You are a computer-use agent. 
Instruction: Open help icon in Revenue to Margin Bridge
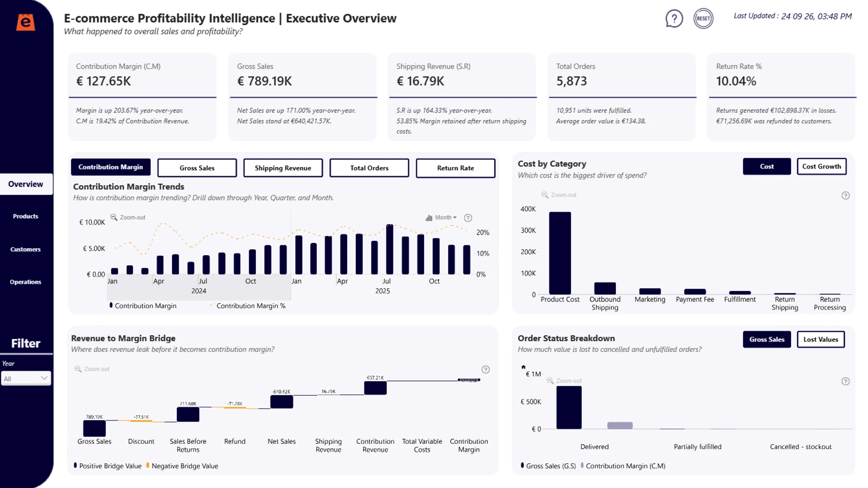click(486, 370)
